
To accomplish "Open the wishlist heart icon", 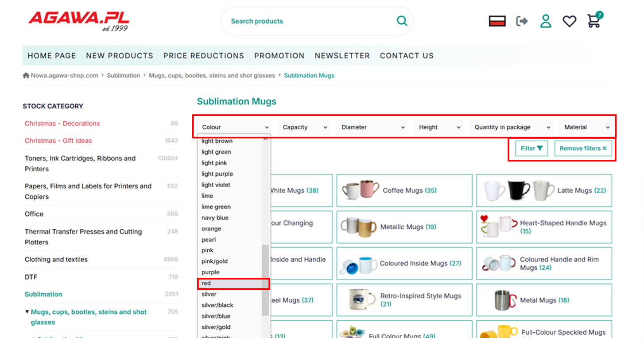I will (x=569, y=21).
